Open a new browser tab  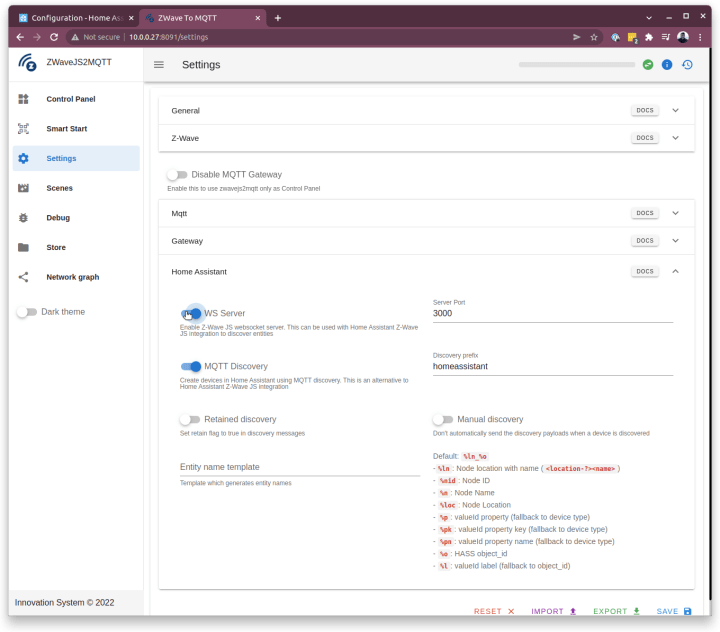point(278,18)
